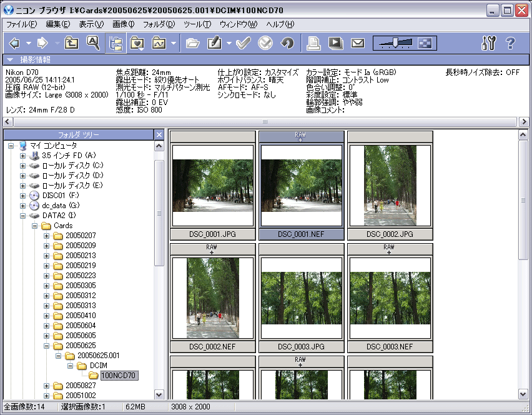Open the favorite folders heart icon

(137, 43)
